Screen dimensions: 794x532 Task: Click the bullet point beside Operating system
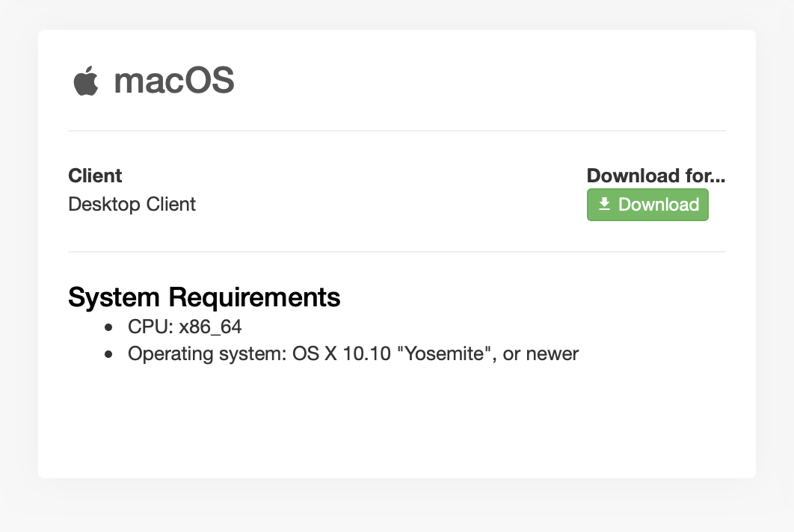[110, 354]
